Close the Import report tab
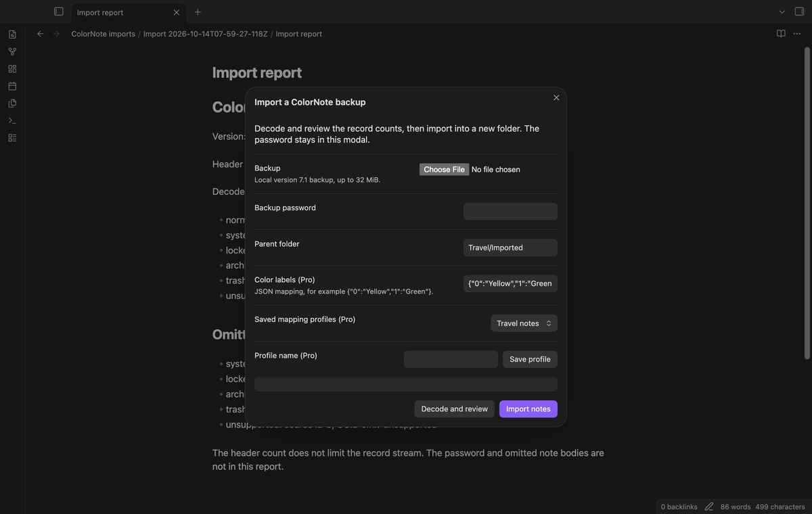812x514 pixels. (177, 12)
